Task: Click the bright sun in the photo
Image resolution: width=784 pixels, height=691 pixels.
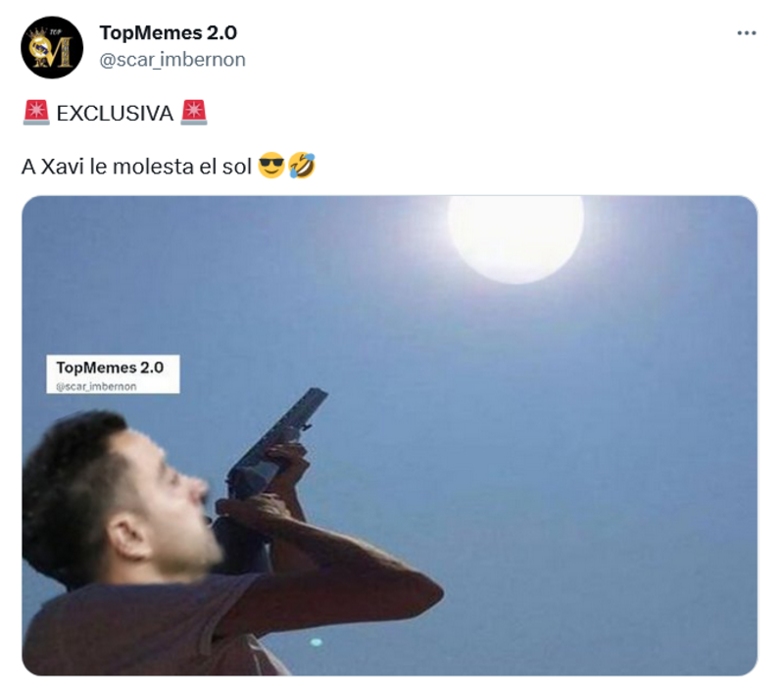Action: (515, 233)
